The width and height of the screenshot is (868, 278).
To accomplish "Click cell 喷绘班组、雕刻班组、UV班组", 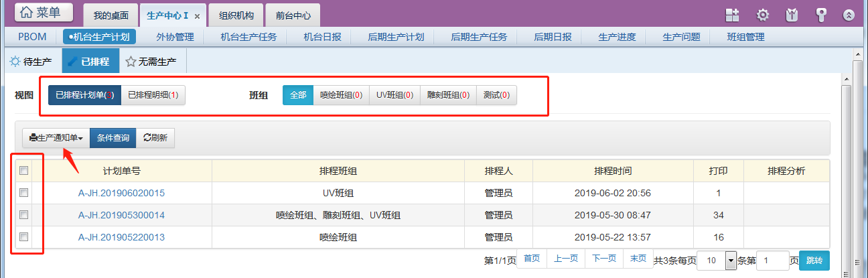I will coord(338,215).
